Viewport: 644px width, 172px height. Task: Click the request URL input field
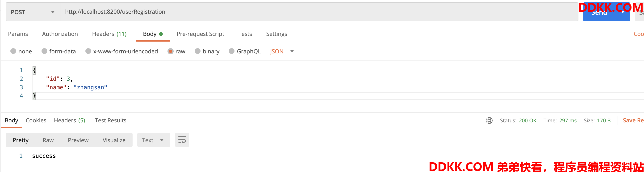point(319,12)
